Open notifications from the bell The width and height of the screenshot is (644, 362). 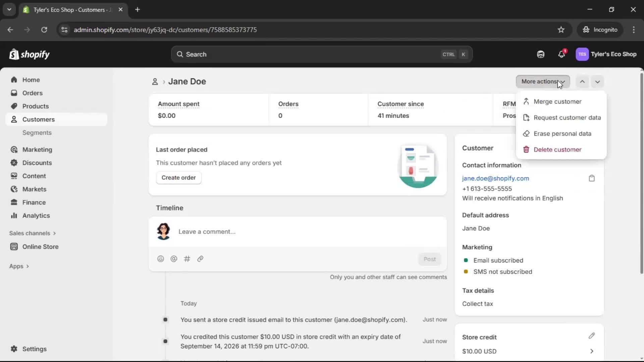[x=562, y=54]
